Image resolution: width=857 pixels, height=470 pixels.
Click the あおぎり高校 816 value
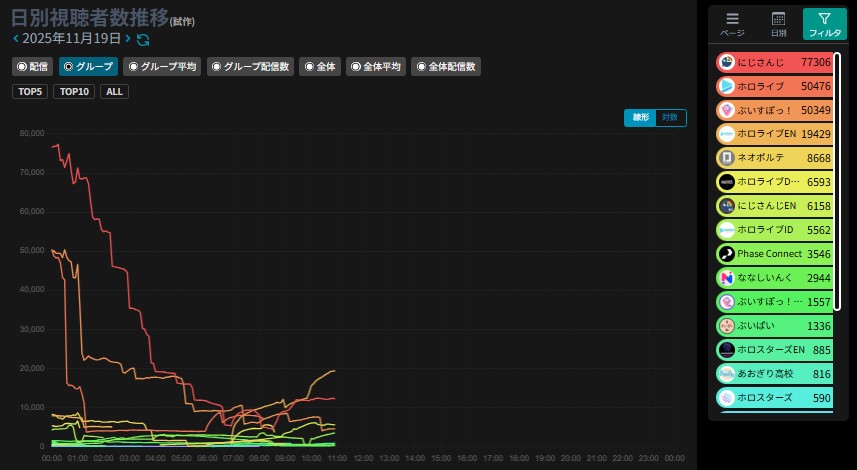[821, 374]
